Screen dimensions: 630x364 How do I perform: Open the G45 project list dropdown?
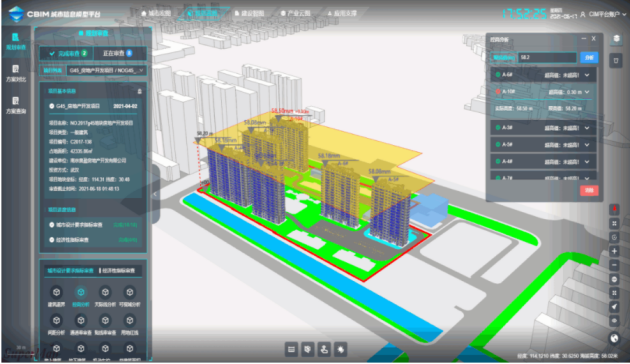106,71
